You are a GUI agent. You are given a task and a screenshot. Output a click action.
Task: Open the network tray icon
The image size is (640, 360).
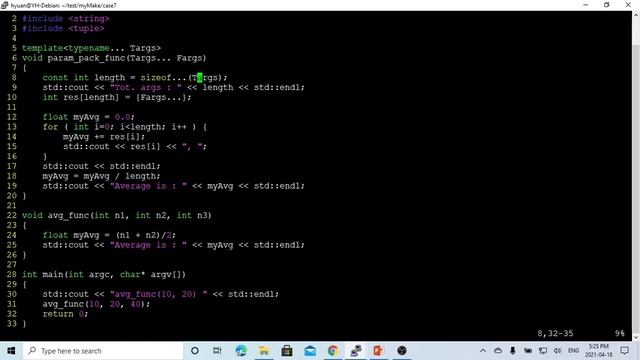tap(543, 351)
